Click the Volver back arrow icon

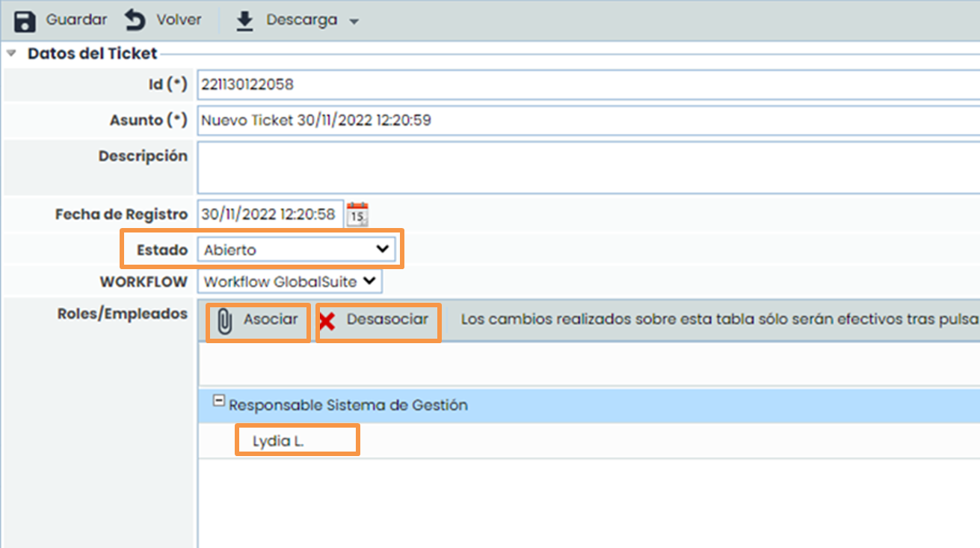pos(135,21)
